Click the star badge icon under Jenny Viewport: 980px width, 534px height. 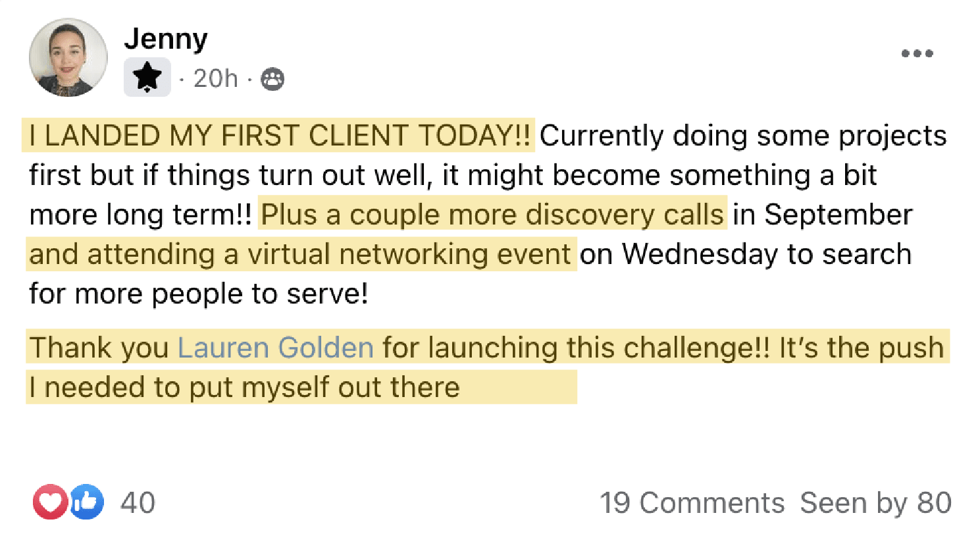(147, 78)
